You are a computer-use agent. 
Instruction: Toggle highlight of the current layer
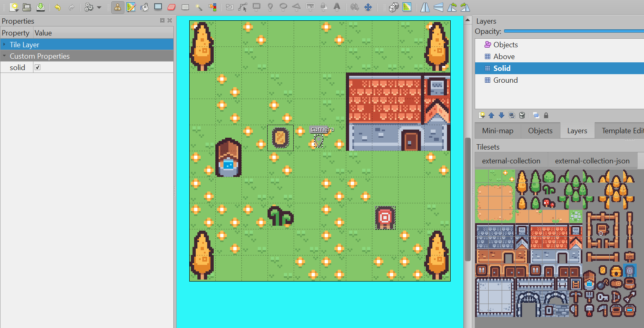[x=536, y=115]
